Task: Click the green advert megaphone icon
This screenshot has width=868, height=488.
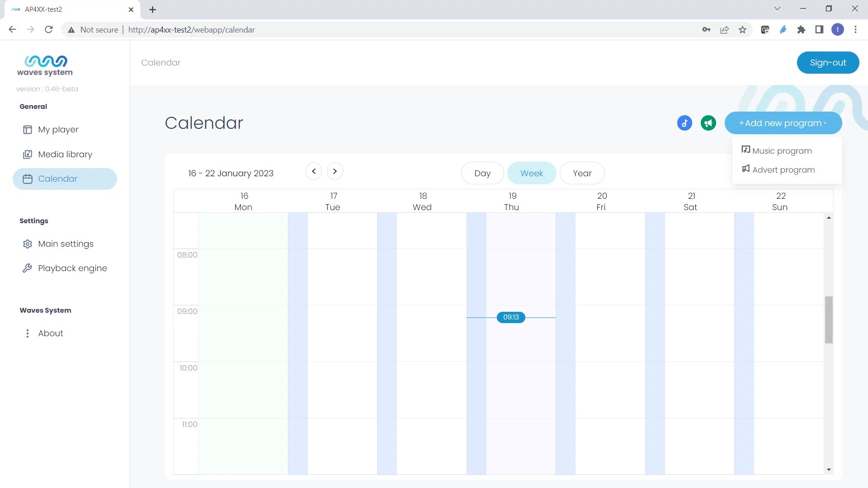Action: click(x=708, y=123)
